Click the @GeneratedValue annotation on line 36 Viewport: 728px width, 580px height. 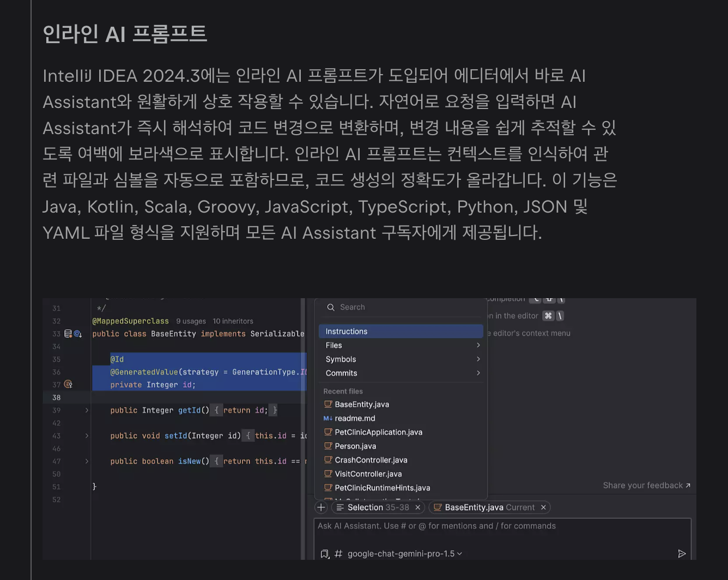tap(144, 372)
